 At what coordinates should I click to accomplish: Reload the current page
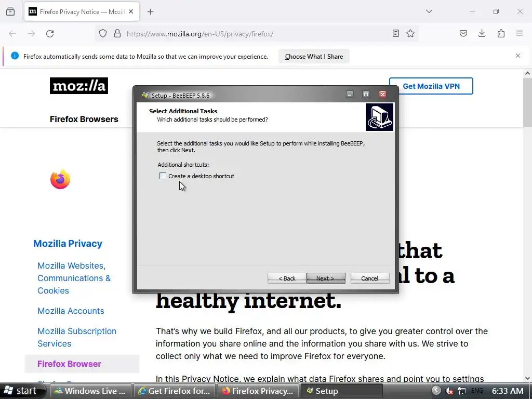[50, 34]
